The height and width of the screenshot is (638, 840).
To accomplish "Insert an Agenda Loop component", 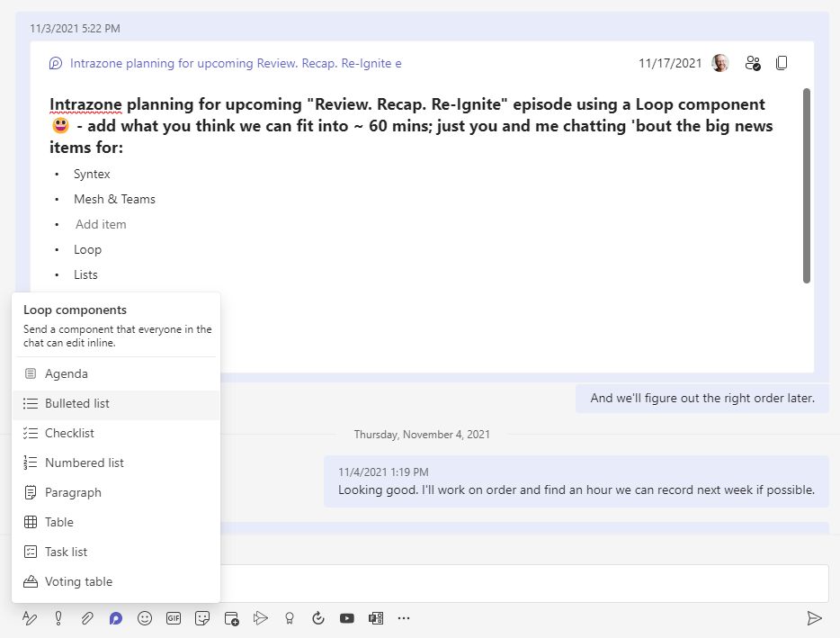I will (x=116, y=373).
